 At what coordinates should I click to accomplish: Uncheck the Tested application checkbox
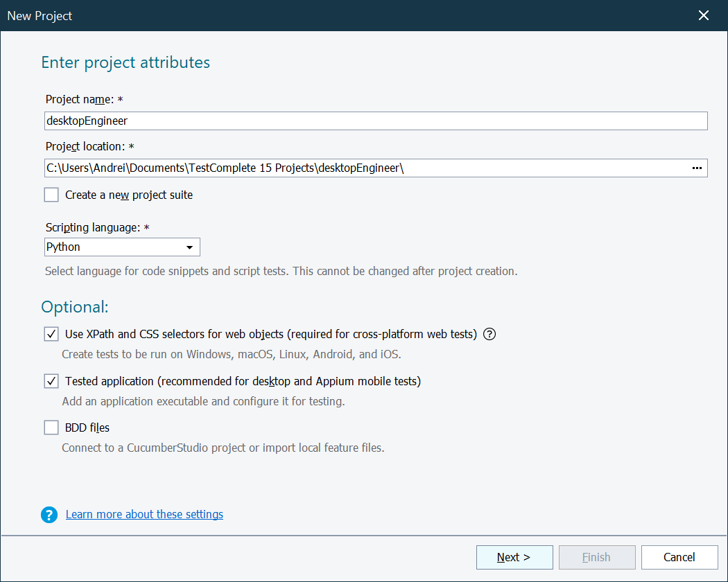(x=51, y=381)
